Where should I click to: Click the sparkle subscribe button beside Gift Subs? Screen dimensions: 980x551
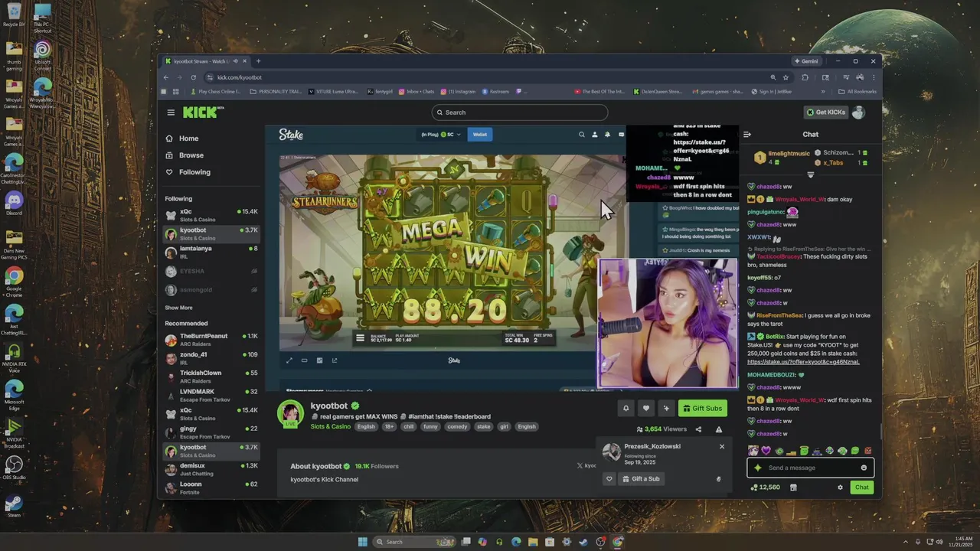(666, 409)
